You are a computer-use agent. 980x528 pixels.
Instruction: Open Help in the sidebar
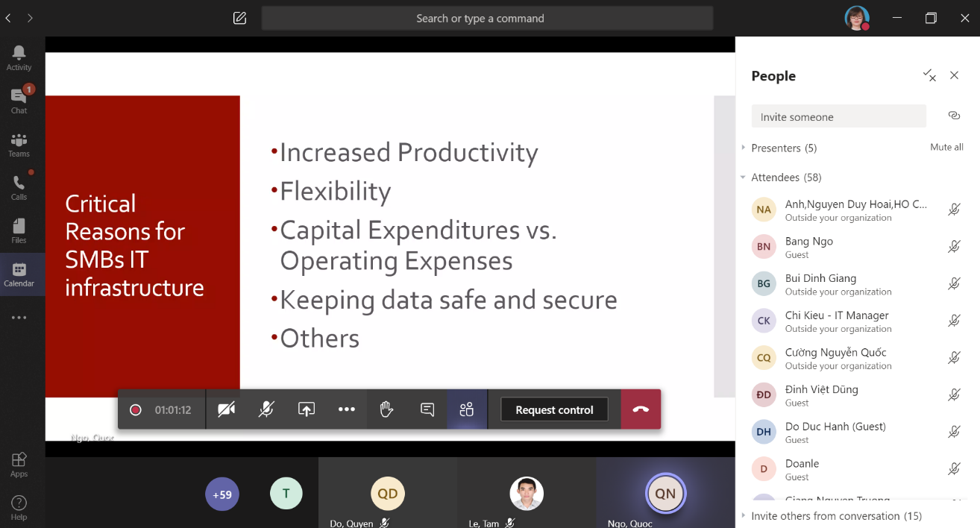(19, 507)
